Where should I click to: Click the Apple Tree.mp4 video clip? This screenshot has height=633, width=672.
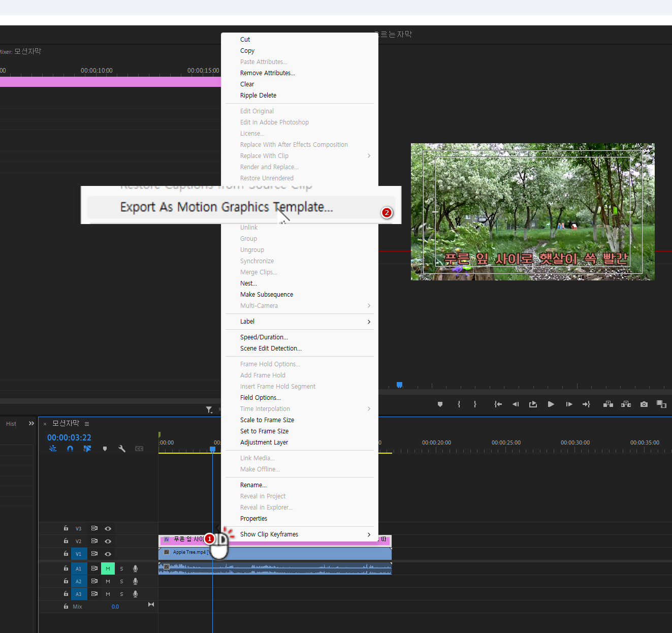[305, 553]
